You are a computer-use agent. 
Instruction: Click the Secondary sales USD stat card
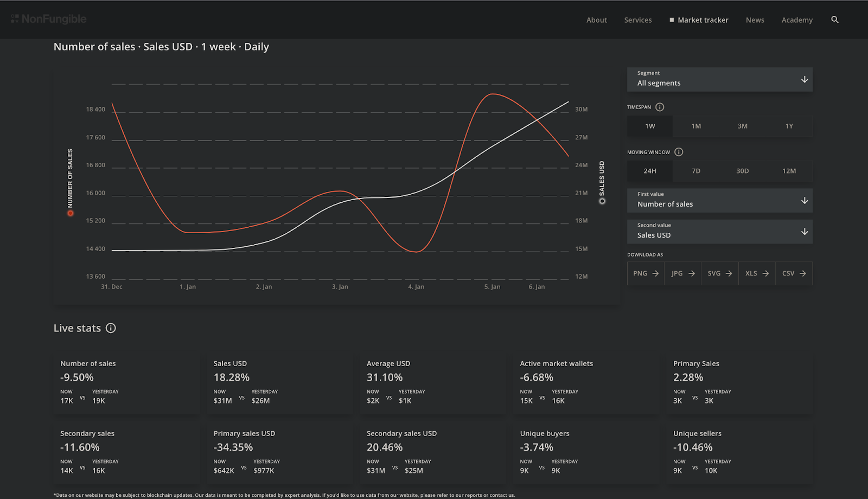pyautogui.click(x=432, y=452)
